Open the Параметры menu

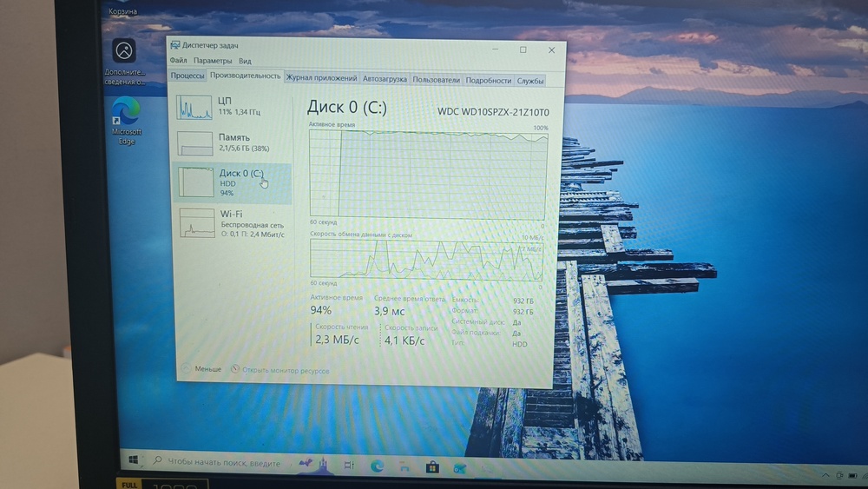point(213,61)
